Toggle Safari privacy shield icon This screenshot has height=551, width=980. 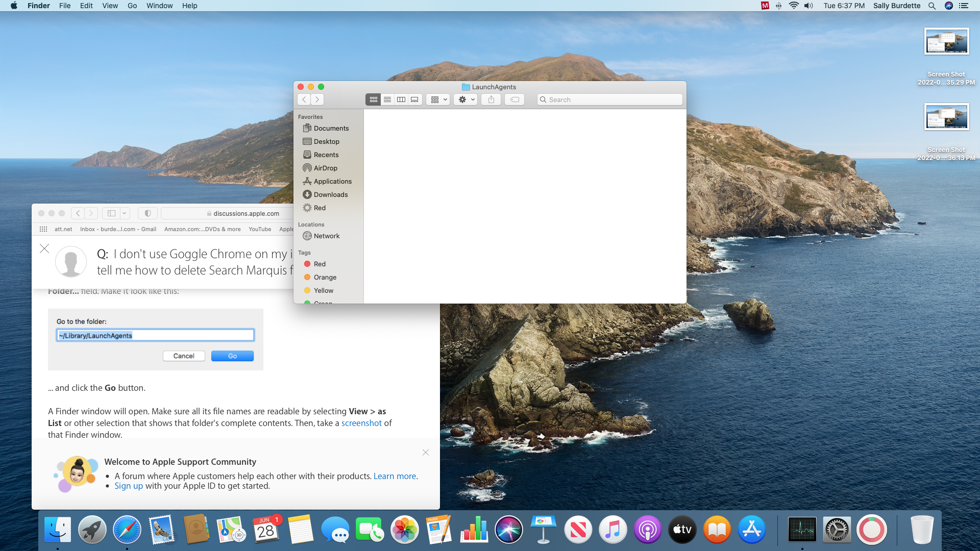tap(148, 213)
